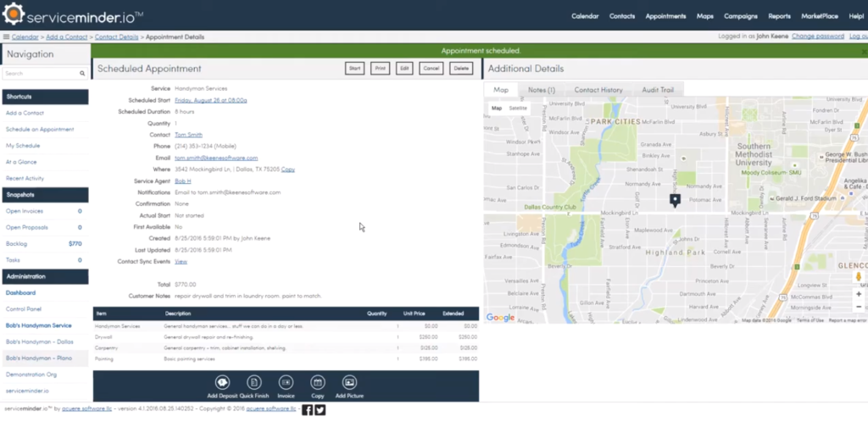Go to Calendar breadcrumb link
Image resolution: width=868 pixels, height=422 pixels.
point(25,37)
